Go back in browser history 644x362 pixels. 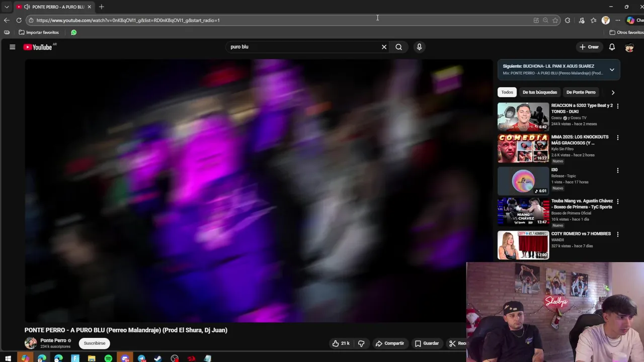pos(7,20)
